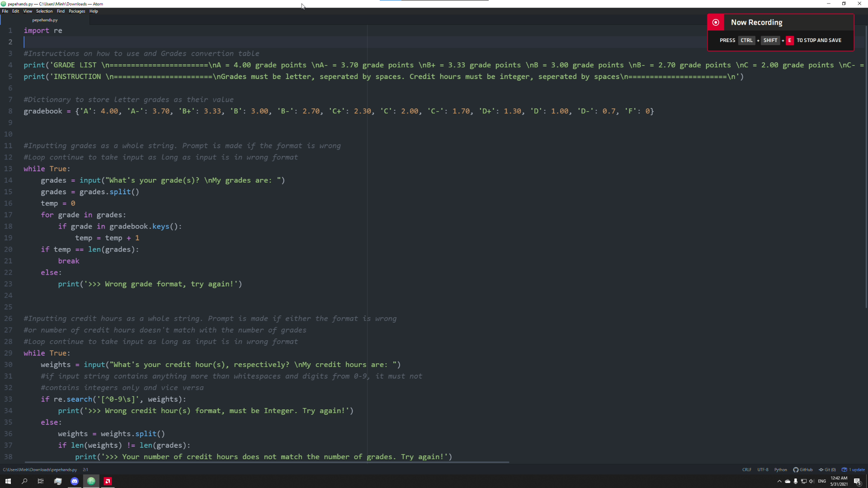Click the red recording indicator icon
Image resolution: width=868 pixels, height=488 pixels.
click(x=716, y=22)
